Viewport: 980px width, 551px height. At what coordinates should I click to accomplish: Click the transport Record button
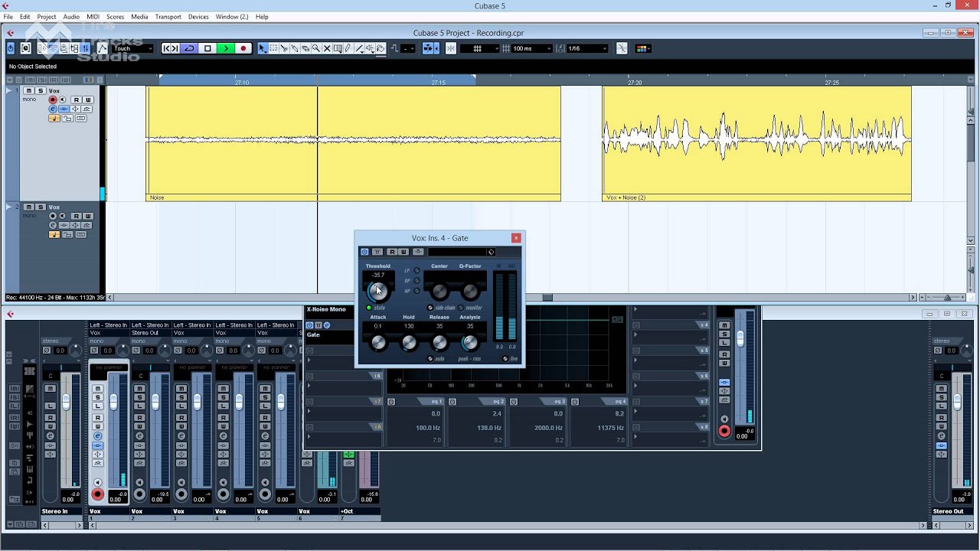[243, 48]
